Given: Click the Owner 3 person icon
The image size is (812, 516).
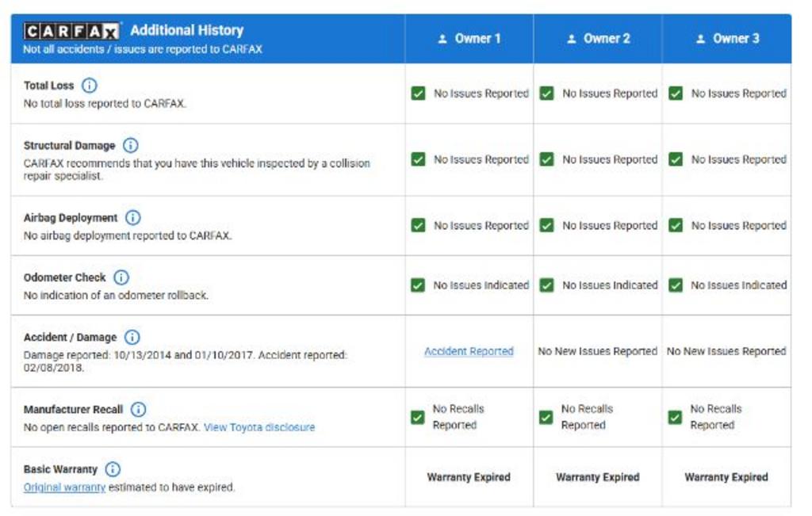Looking at the screenshot, I should (x=701, y=39).
